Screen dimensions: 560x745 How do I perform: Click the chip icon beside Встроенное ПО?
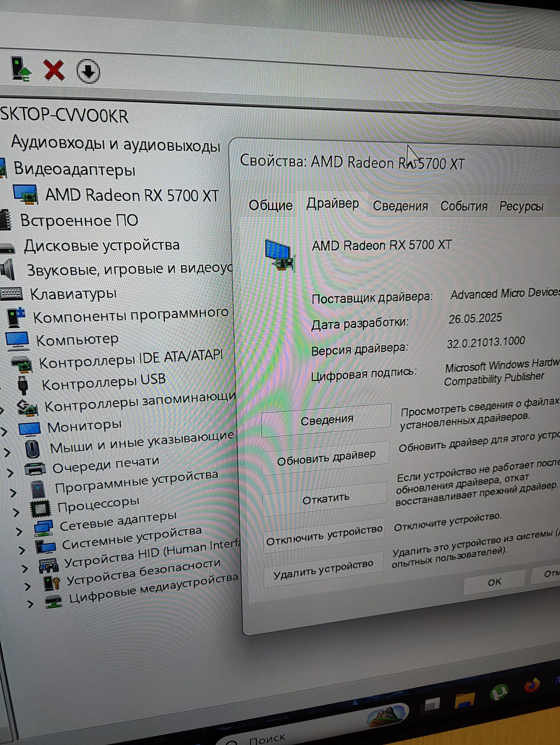(6, 220)
